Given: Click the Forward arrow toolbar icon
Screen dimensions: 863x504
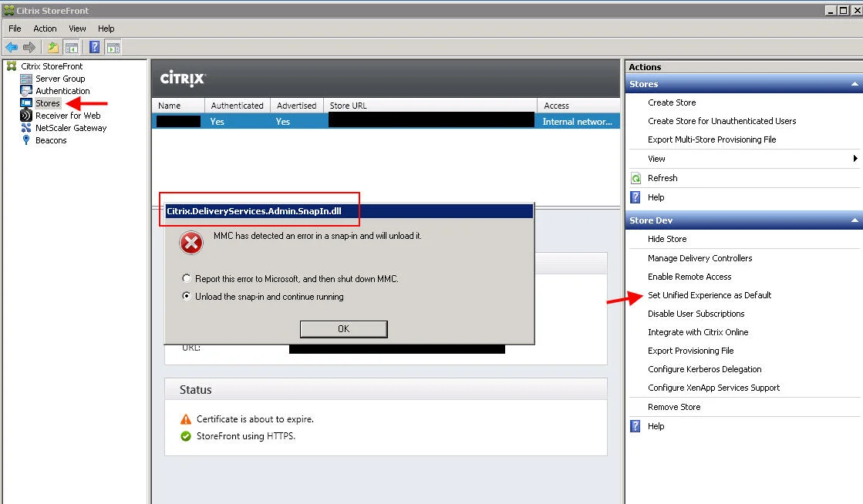Looking at the screenshot, I should 29,47.
